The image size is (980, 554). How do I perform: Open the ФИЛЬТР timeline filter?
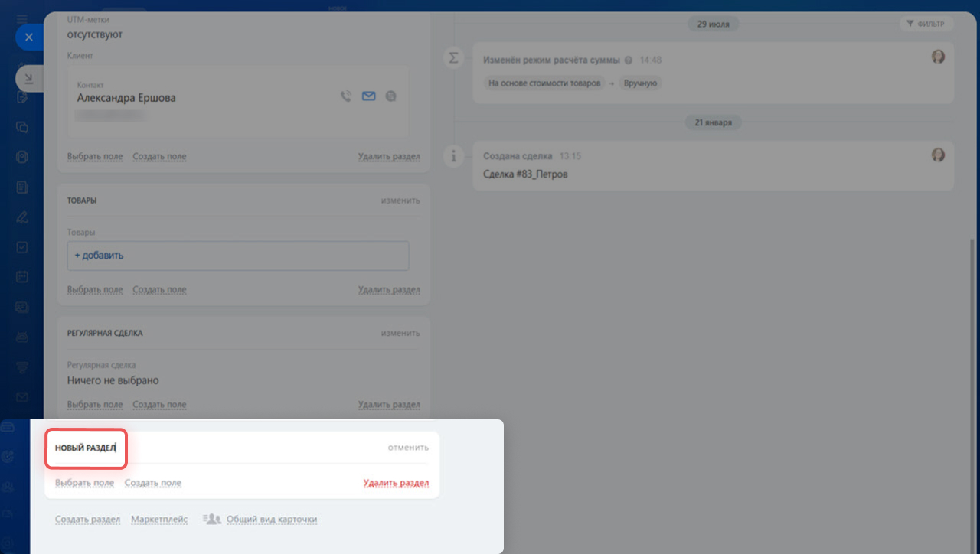pyautogui.click(x=926, y=24)
